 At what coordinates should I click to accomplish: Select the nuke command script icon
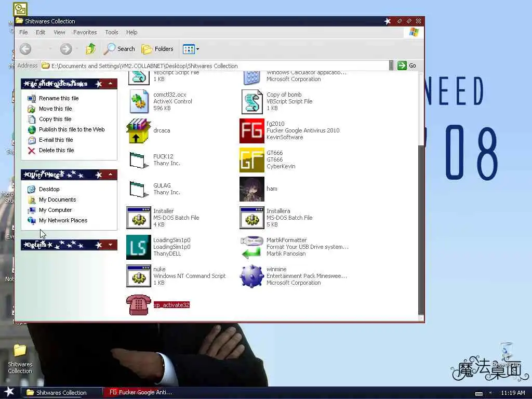pyautogui.click(x=138, y=276)
